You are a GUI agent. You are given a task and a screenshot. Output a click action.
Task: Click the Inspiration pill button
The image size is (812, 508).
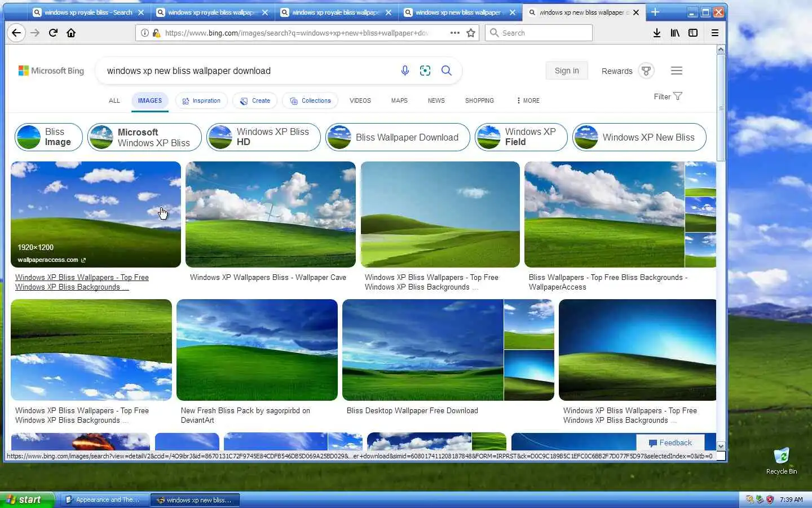(201, 100)
